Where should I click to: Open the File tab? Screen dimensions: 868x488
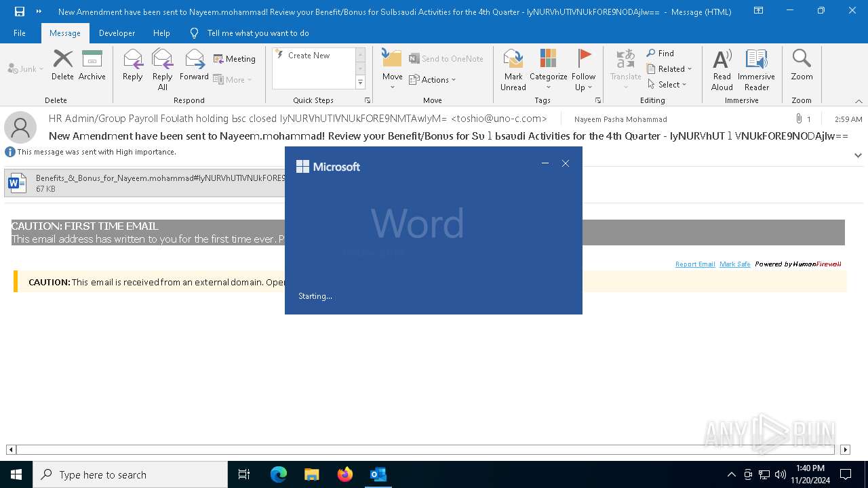click(x=20, y=33)
